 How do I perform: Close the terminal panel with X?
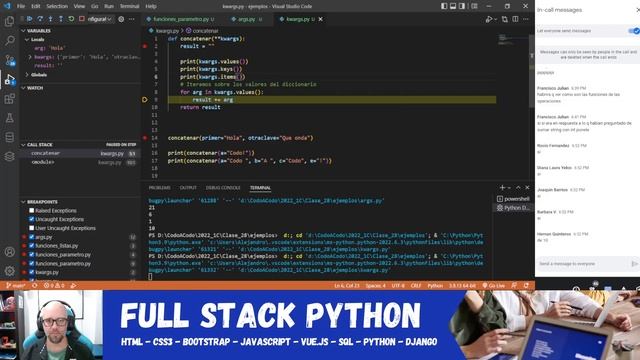[x=527, y=187]
